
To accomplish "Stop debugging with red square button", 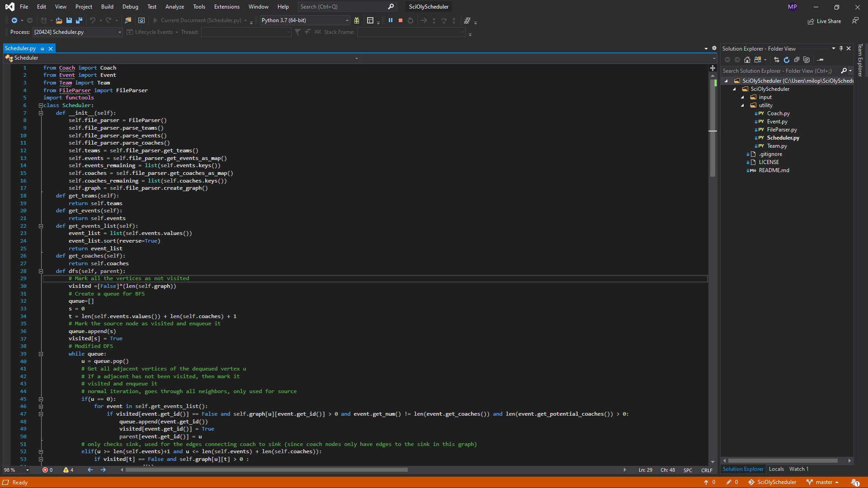I will coord(401,20).
